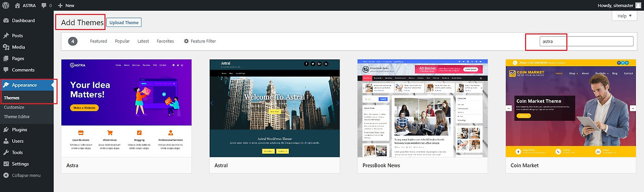The width and height of the screenshot is (644, 192).
Task: Select the Coin Market theme screenshot
Action: point(571,108)
